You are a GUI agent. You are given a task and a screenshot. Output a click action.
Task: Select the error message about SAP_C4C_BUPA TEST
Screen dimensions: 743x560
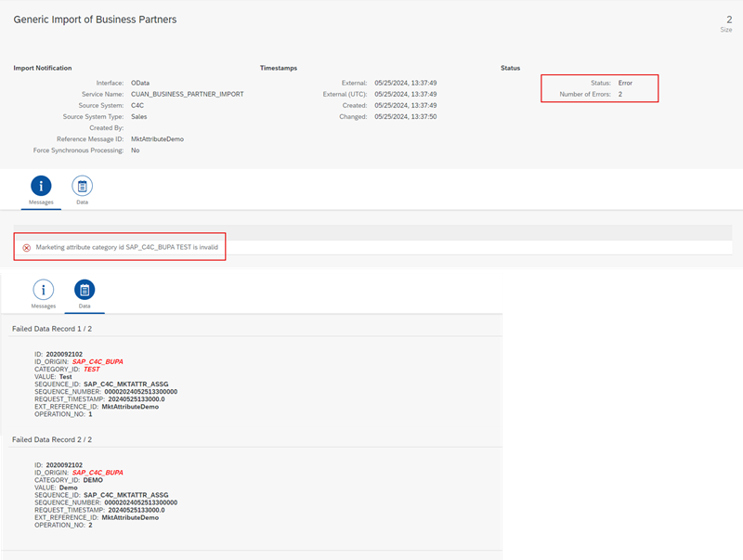(127, 247)
